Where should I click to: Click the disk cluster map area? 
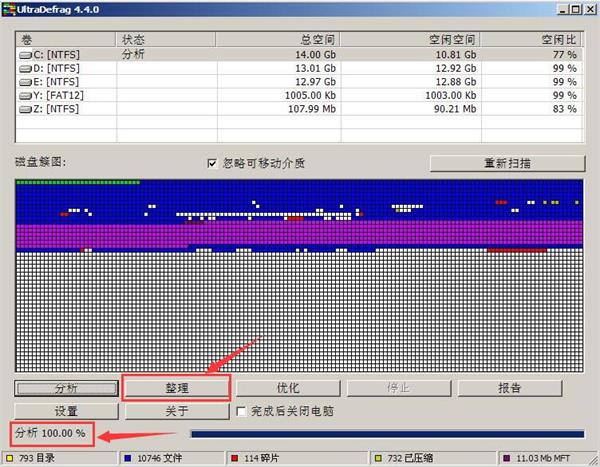tap(299, 276)
